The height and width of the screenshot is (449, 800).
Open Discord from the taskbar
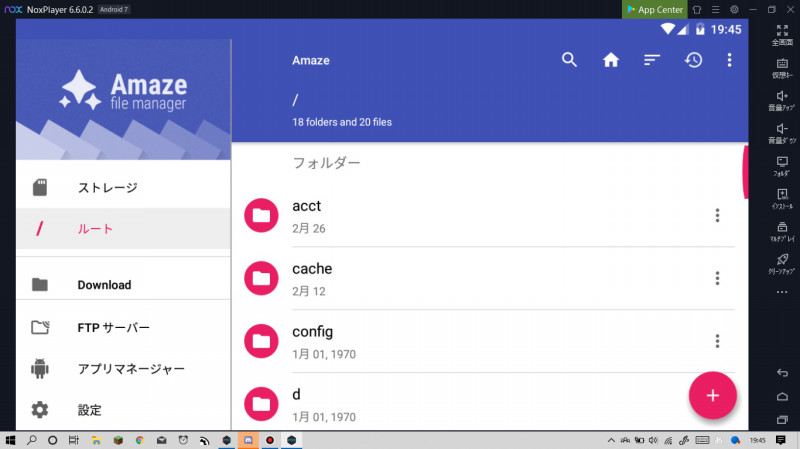click(x=248, y=440)
